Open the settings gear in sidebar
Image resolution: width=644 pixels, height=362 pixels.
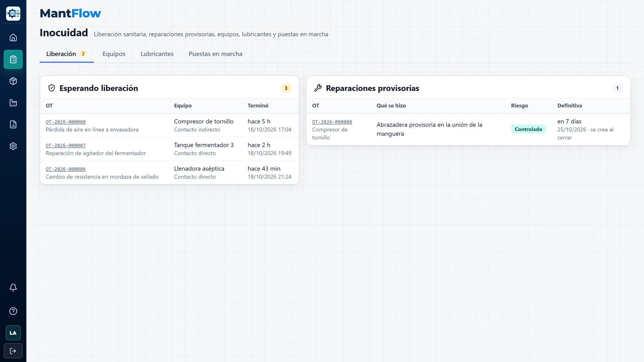(x=13, y=146)
